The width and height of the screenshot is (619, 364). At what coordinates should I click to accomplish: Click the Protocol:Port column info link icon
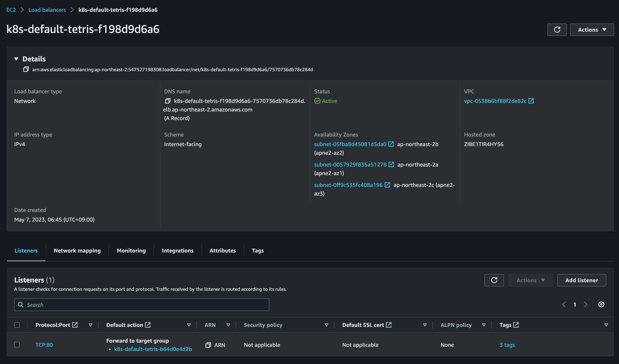tap(75, 325)
